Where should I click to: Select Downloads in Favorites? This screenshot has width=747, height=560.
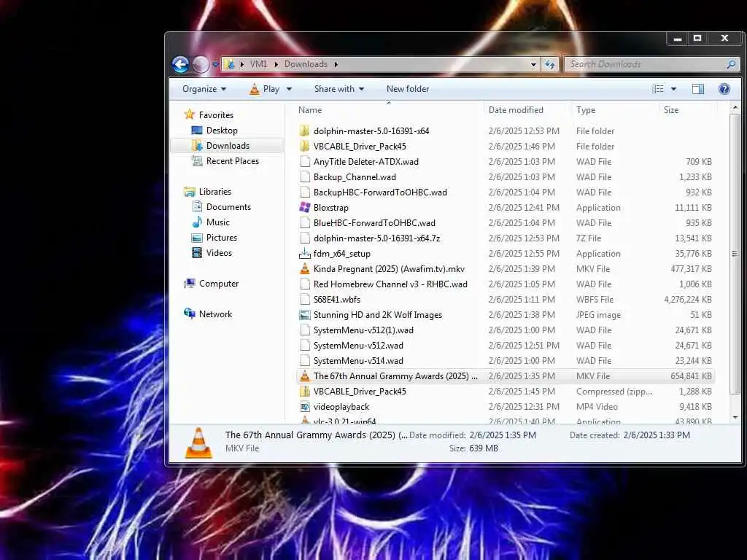coord(228,146)
